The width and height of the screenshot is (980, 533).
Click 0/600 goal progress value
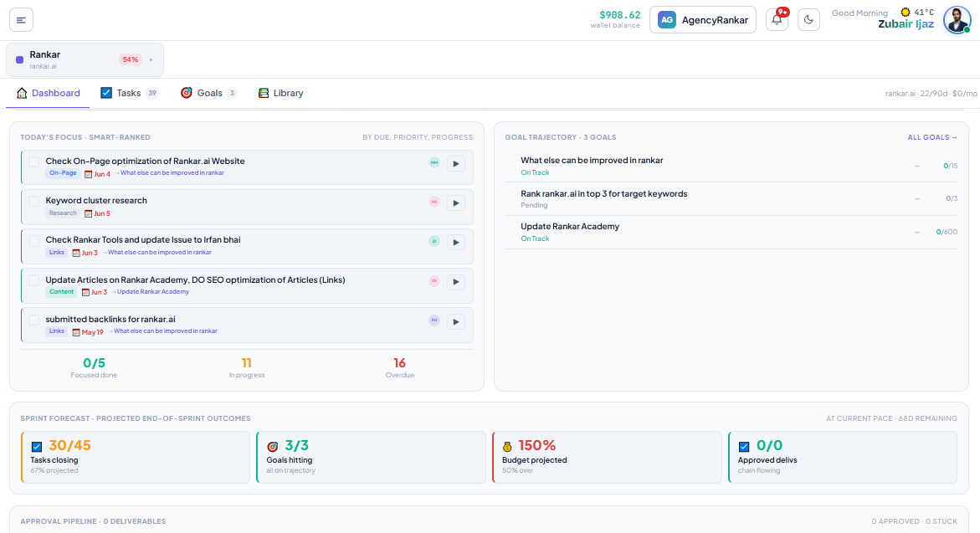(947, 232)
